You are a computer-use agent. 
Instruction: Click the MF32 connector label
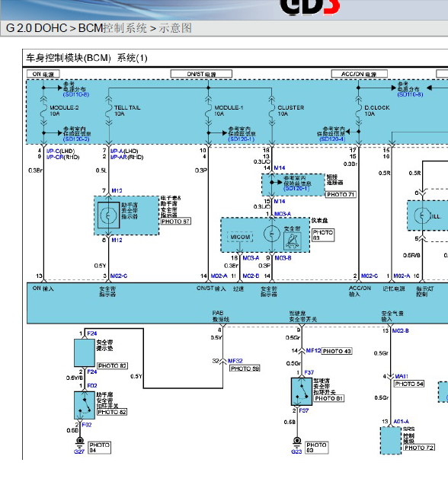235,361
